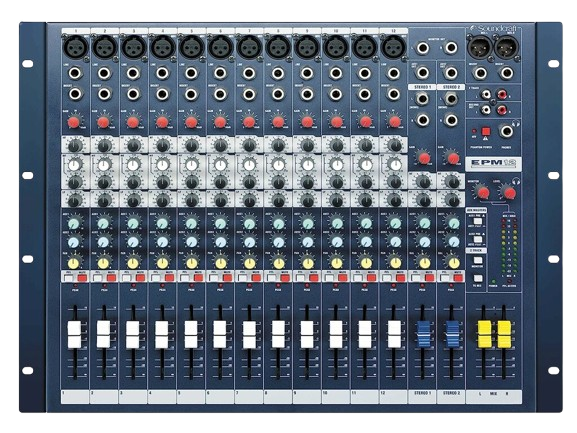Toggle the AUX2 PRE master switch
The image size is (577, 433).
(x=478, y=239)
